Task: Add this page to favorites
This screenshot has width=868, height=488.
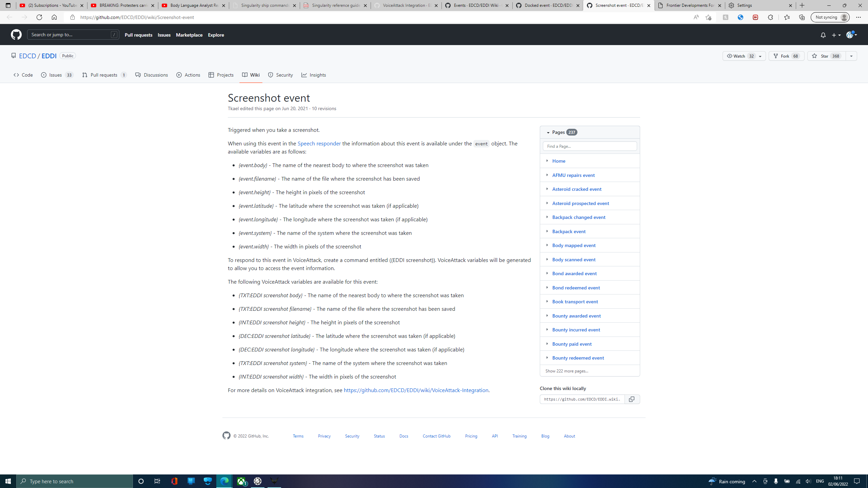Action: (708, 17)
